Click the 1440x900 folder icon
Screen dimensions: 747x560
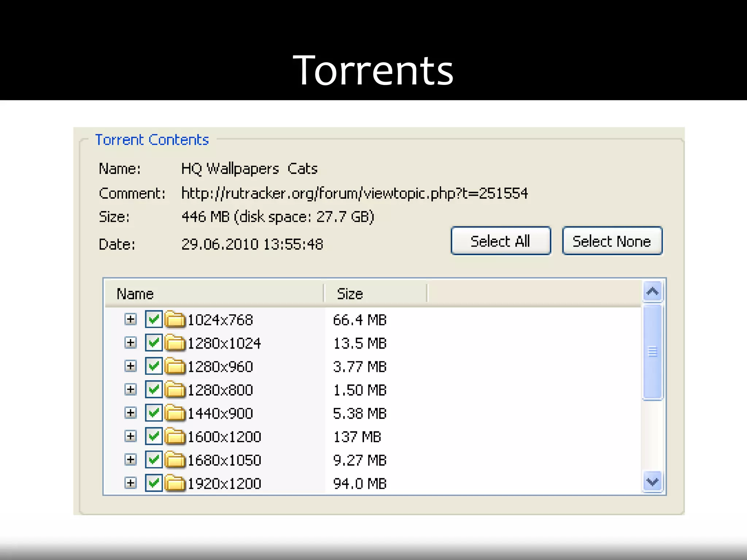click(175, 413)
